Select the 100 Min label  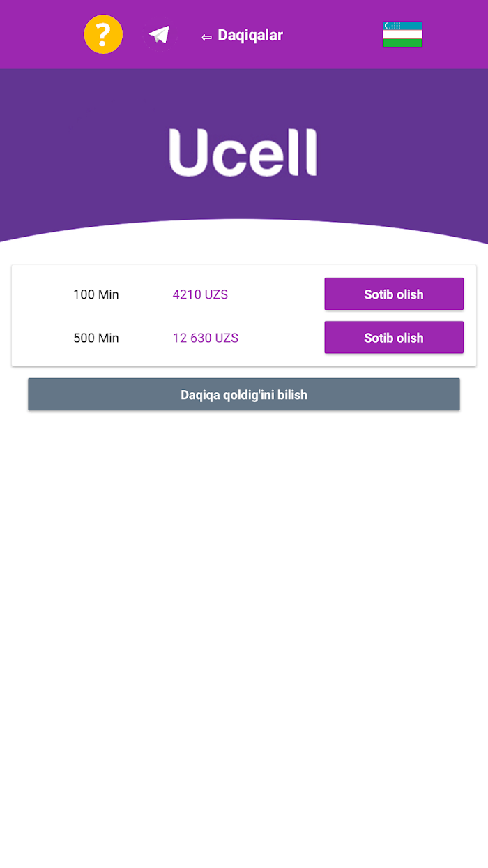96,294
